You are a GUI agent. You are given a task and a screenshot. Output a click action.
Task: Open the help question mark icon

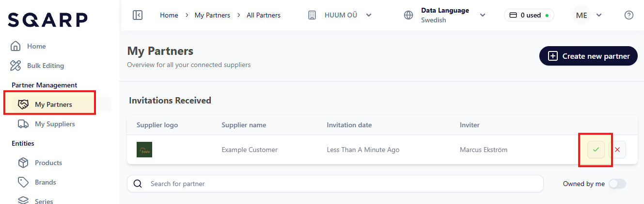point(629,15)
